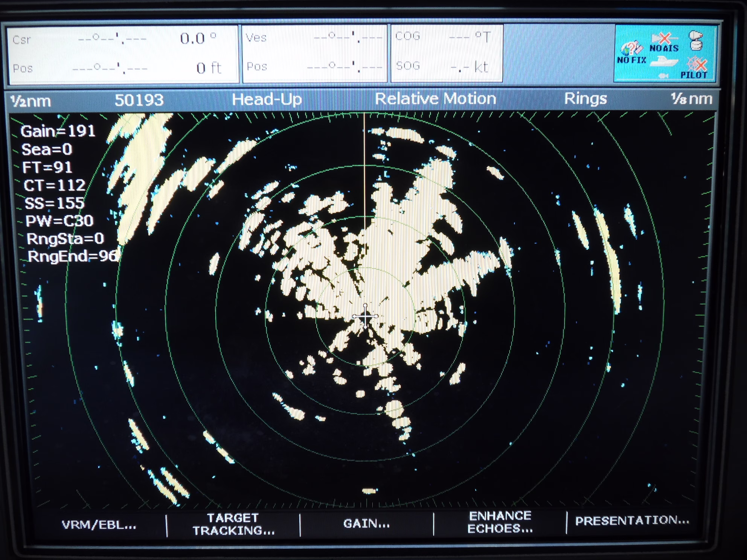Select the ½nm range indicator
Screen dimensions: 747x560
pyautogui.click(x=30, y=101)
